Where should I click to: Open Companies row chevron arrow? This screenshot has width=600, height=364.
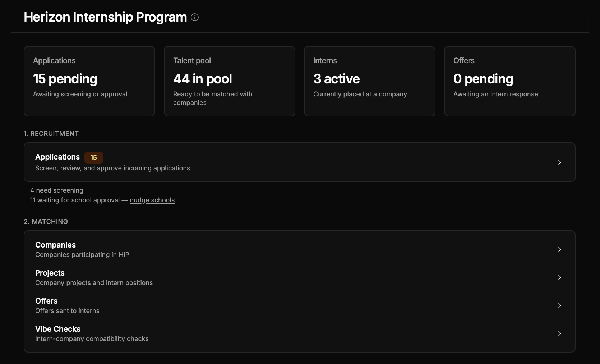(560, 249)
